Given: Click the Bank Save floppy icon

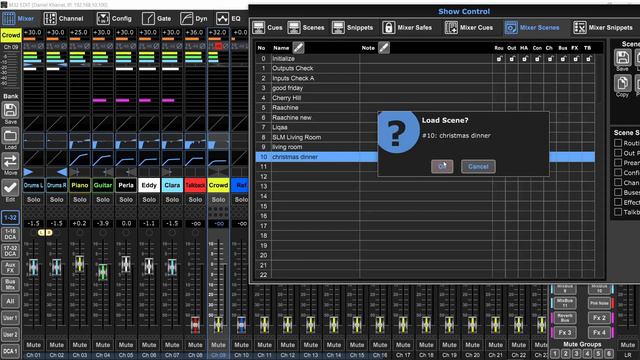Looking at the screenshot, I should 10,110.
